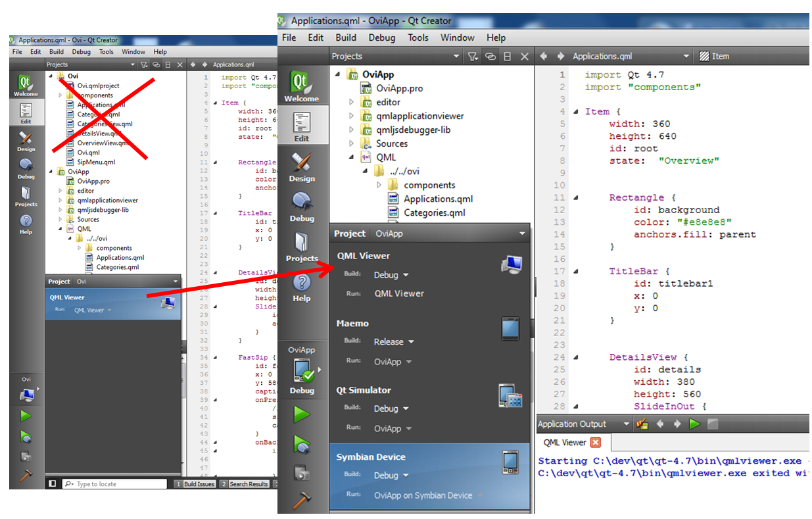Open the Tools menu in right window
The width and height of the screenshot is (812, 519).
[418, 37]
